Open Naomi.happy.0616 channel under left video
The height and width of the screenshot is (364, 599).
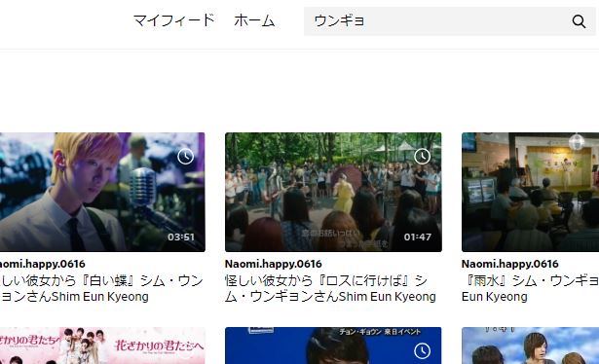(43, 264)
